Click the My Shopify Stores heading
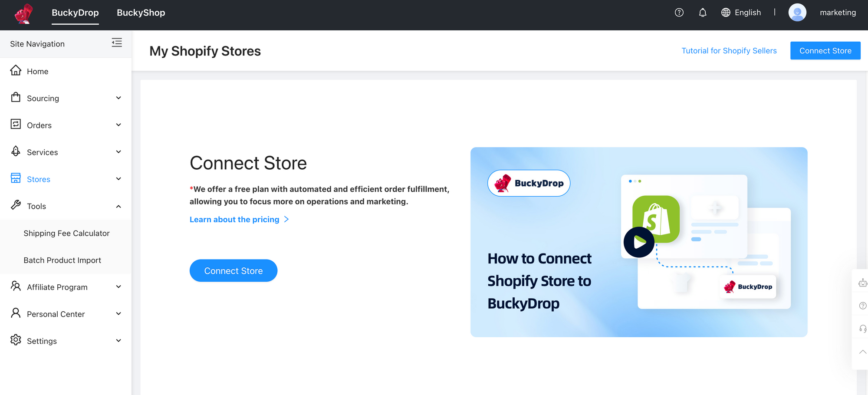Viewport: 868px width, 395px height. (205, 51)
